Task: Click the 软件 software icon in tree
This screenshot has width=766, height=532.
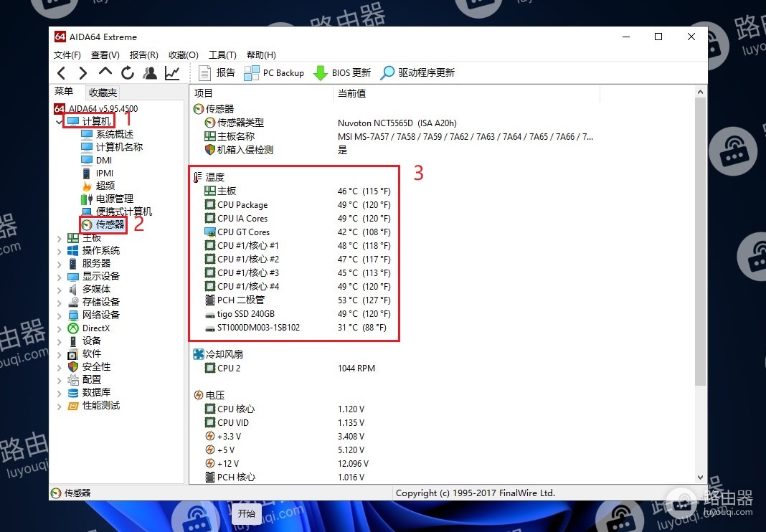Action: point(72,354)
